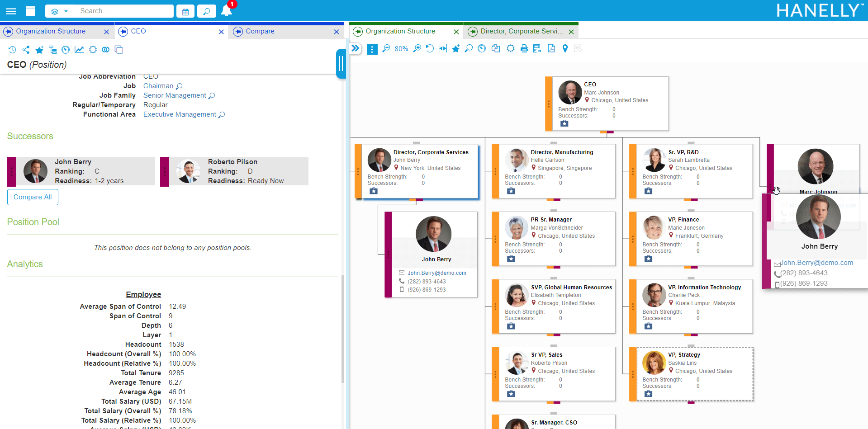Screen dimensions: 868x429
Task: Click the Compare All button
Action: 33,197
